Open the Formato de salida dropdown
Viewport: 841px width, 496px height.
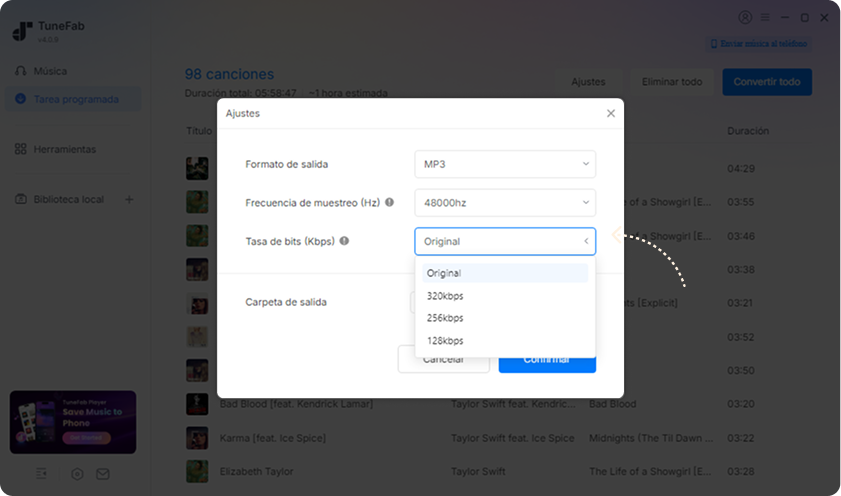pos(505,164)
